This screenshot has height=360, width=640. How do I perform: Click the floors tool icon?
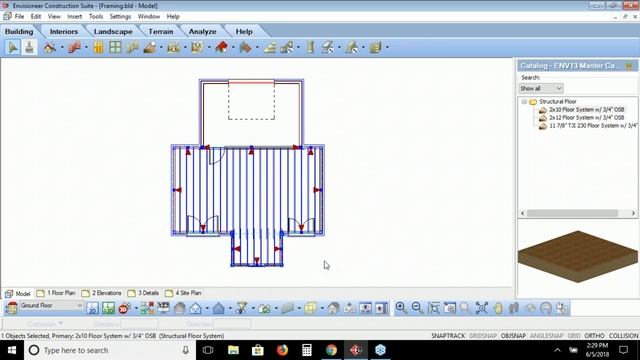(x=149, y=48)
